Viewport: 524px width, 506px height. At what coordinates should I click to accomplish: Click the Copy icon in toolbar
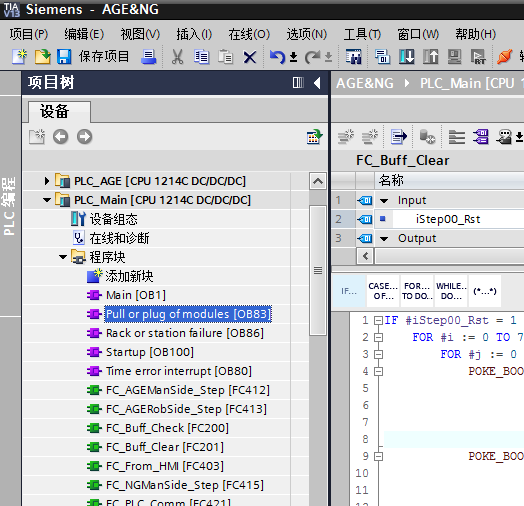click(201, 57)
